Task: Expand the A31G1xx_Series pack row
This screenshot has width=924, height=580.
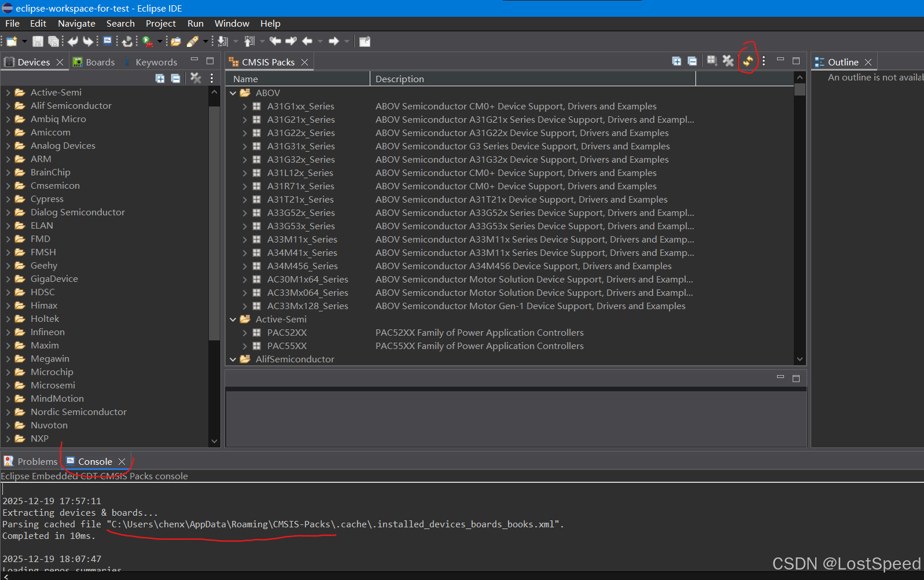Action: pos(245,106)
